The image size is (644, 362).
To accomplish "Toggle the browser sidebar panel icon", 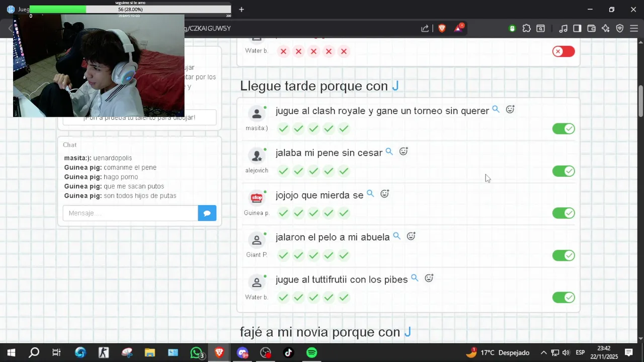I will tap(577, 29).
